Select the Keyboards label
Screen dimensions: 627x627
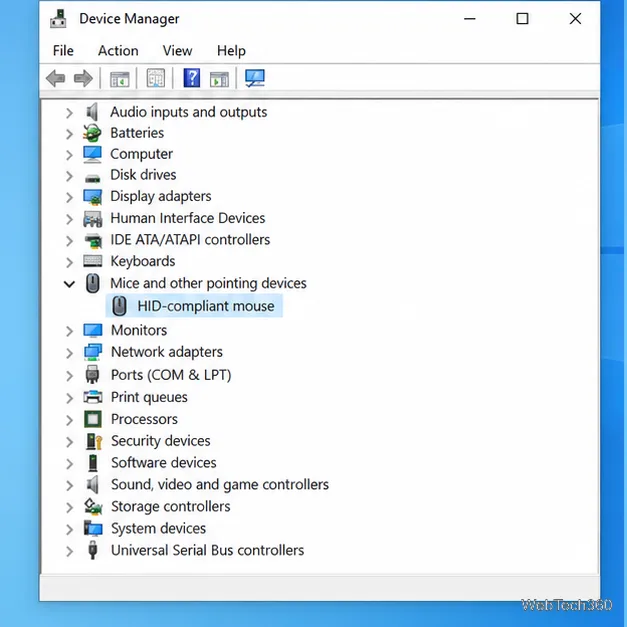[143, 261]
